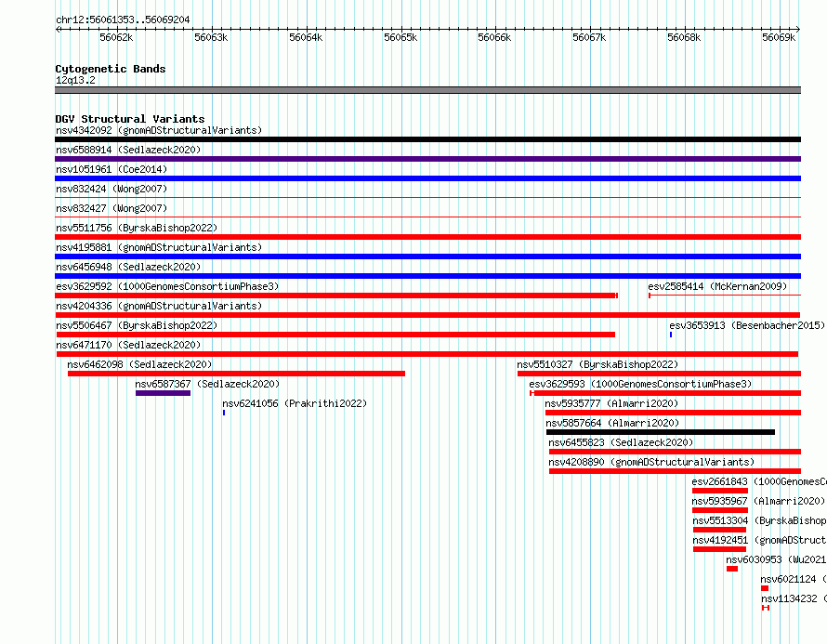Click the Cytogenetic Bands track title
This screenshot has width=827, height=644.
(111, 69)
